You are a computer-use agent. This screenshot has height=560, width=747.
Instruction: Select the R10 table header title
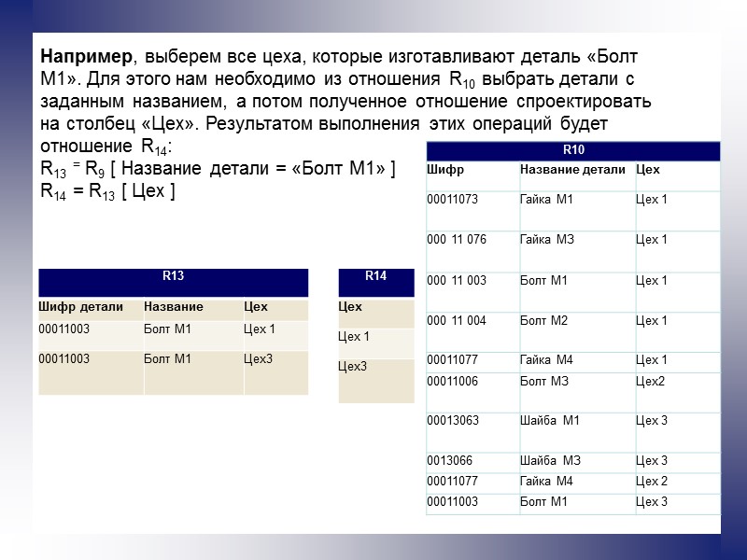pos(573,149)
